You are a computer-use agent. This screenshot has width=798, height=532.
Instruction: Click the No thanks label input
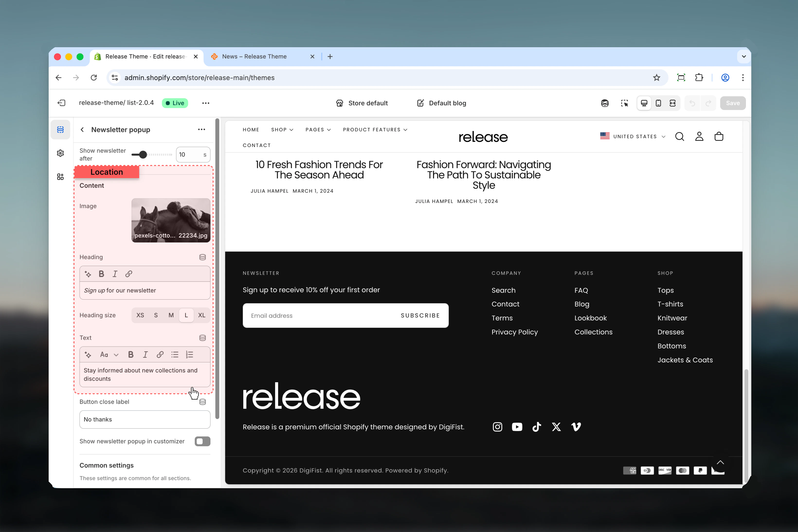point(145,420)
